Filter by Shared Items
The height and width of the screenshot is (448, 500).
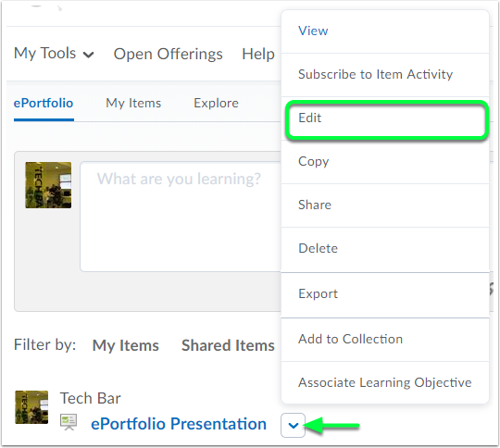[228, 345]
